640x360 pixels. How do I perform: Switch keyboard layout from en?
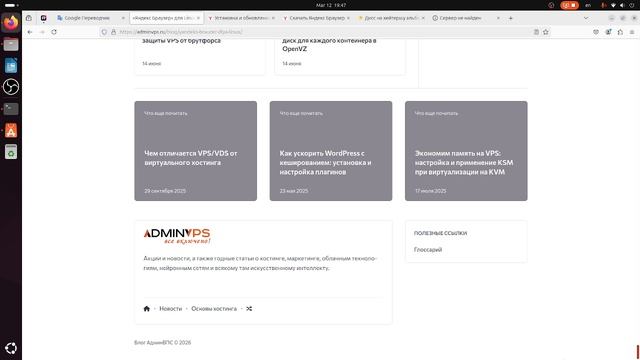click(x=588, y=5)
